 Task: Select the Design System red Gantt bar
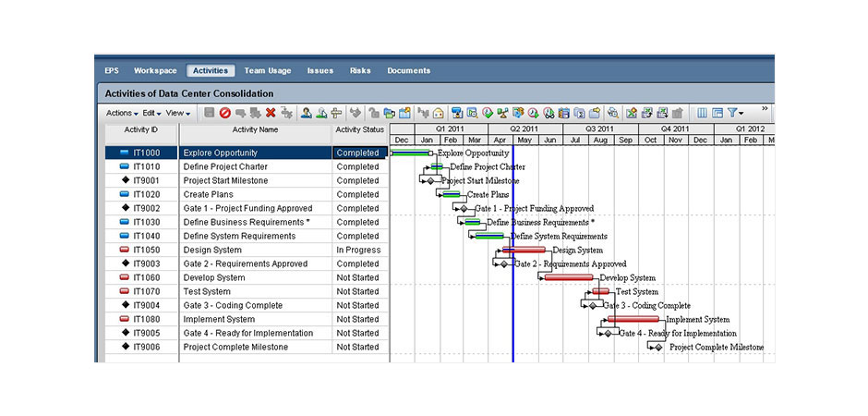point(524,250)
